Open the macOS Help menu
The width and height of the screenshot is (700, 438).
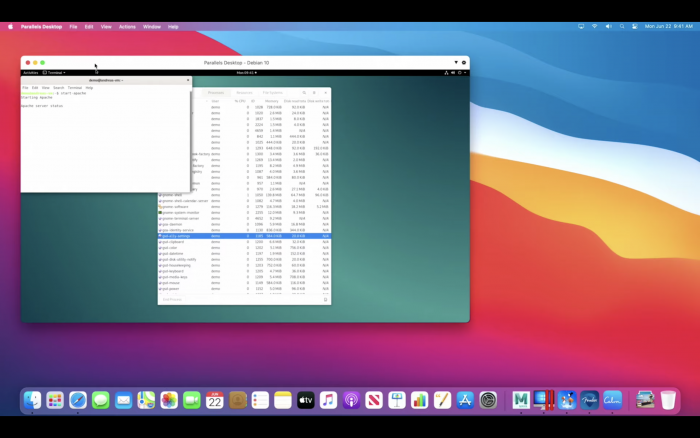pyautogui.click(x=173, y=27)
